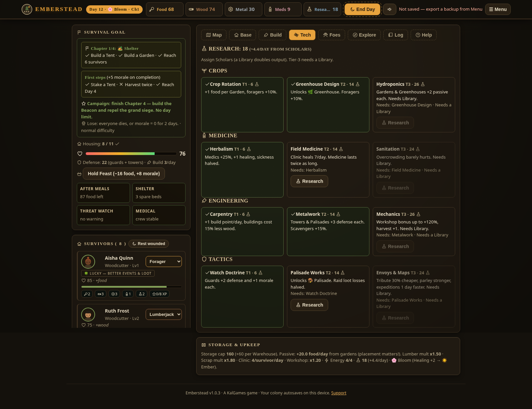Open Ruth Frost's Lumberjack role dropdown
Screen dimensions: 532x409
tap(164, 315)
